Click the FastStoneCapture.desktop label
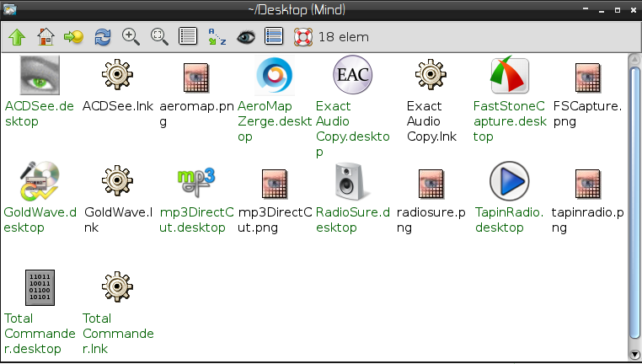Image resolution: width=642 pixels, height=364 pixels. pos(510,121)
